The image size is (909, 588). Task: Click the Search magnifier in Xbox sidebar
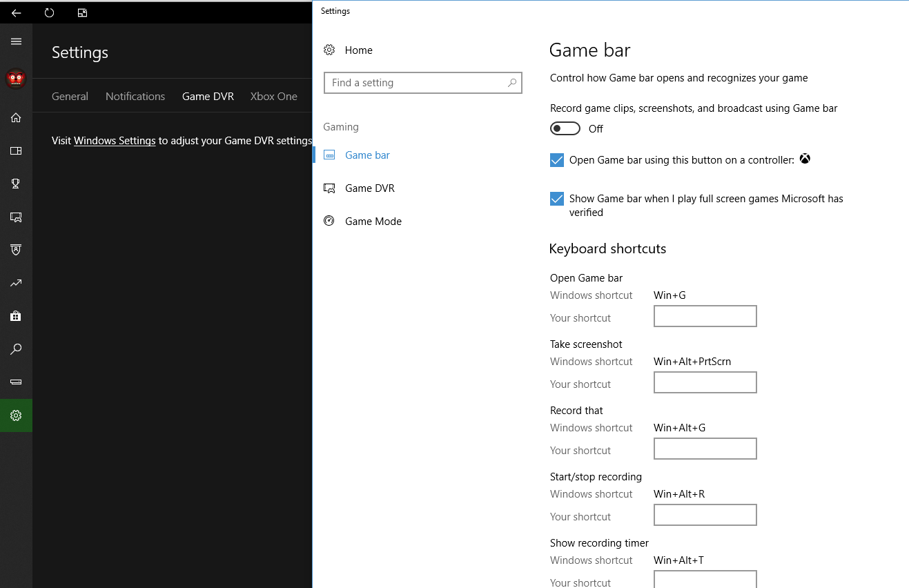tap(16, 349)
